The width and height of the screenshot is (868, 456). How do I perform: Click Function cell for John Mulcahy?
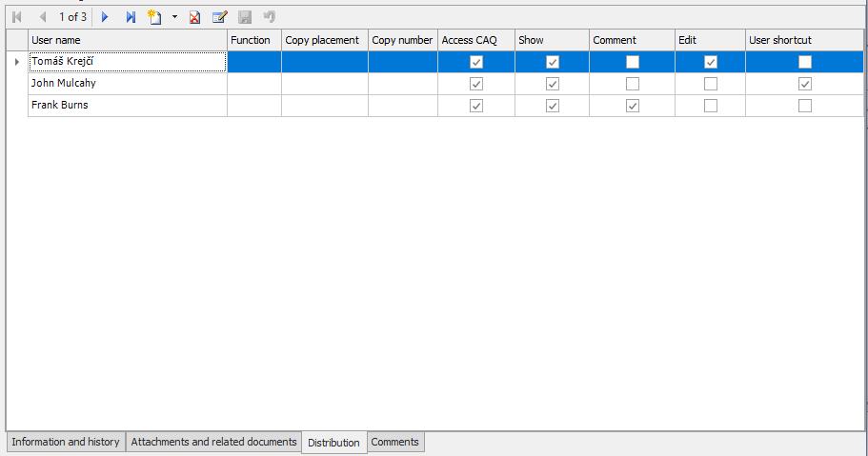click(x=254, y=84)
